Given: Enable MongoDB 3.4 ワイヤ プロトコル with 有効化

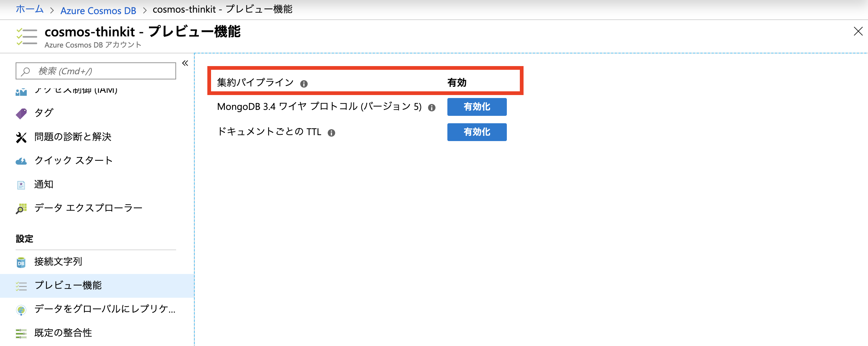Looking at the screenshot, I should pyautogui.click(x=477, y=107).
